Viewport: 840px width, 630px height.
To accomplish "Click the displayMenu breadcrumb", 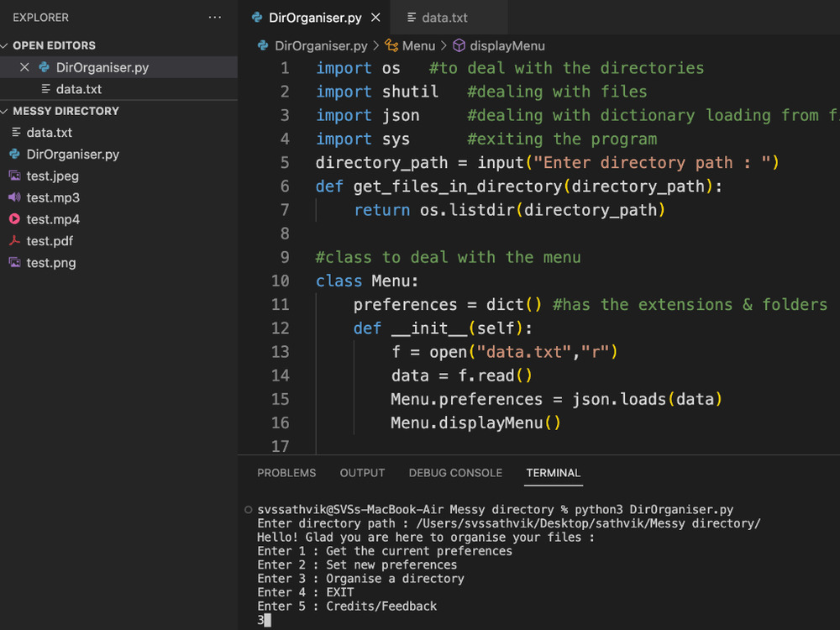I will [507, 46].
